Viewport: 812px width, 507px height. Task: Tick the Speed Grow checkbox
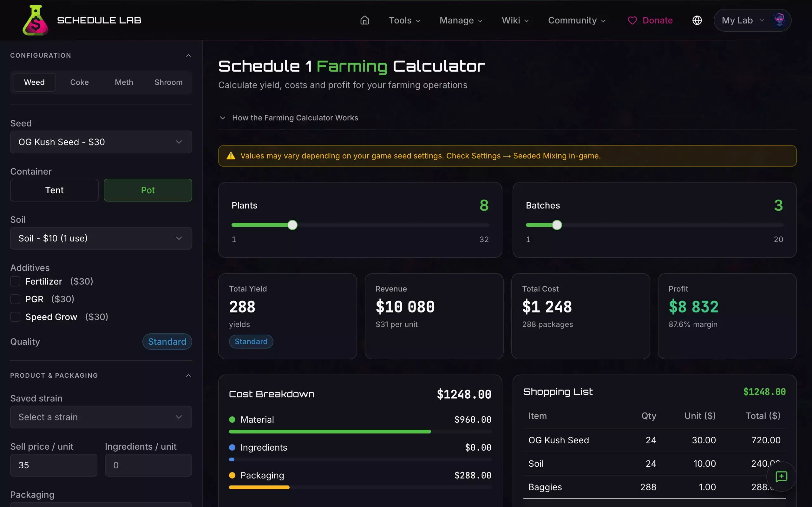[16, 317]
